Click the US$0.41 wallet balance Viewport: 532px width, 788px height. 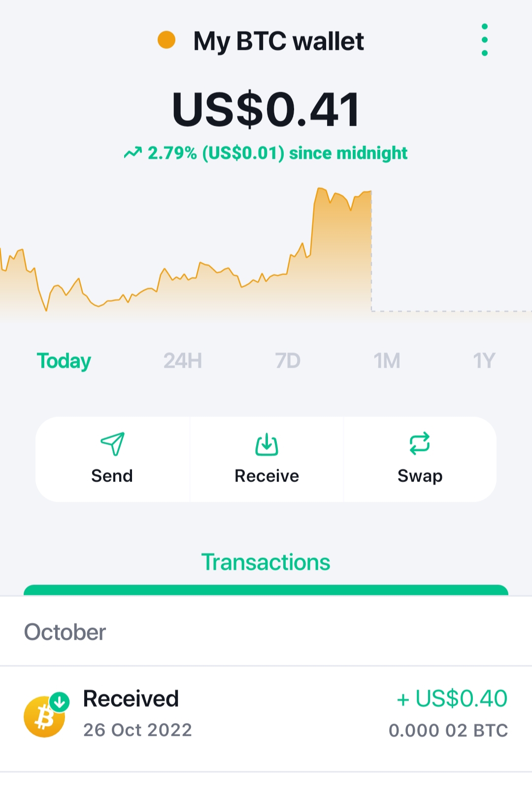(266, 109)
